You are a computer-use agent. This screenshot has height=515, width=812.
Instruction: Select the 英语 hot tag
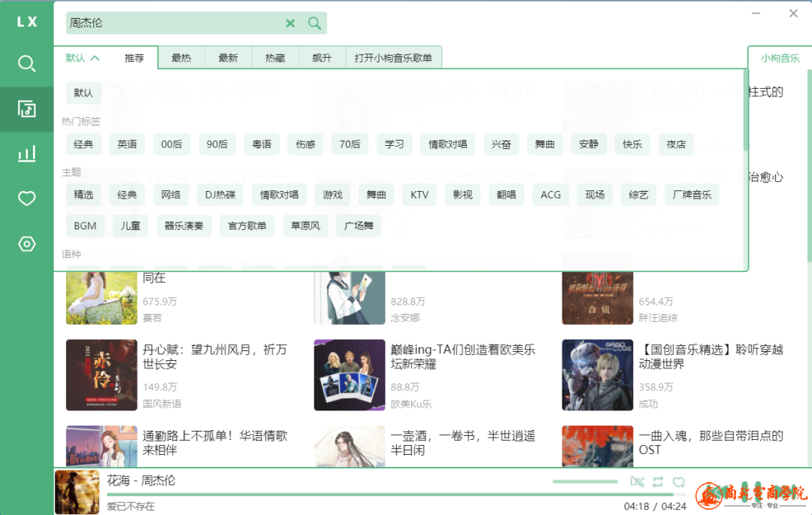click(127, 144)
